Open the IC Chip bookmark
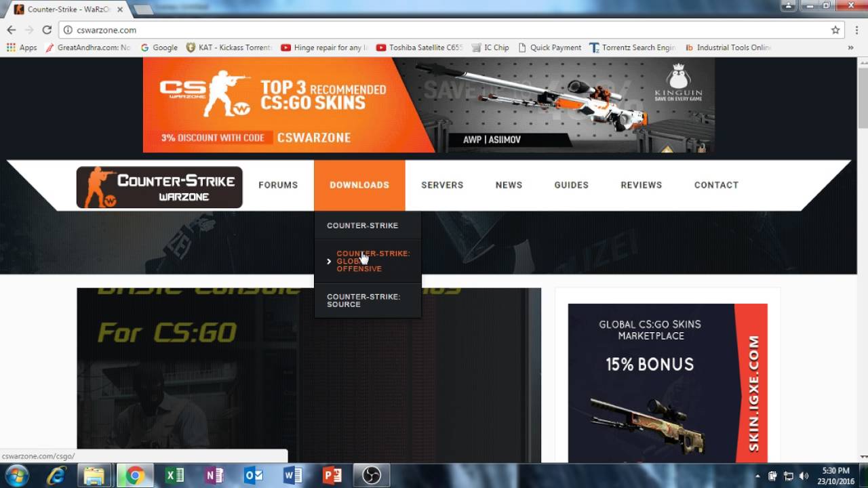Viewport: 868px width, 488px height. coord(490,47)
